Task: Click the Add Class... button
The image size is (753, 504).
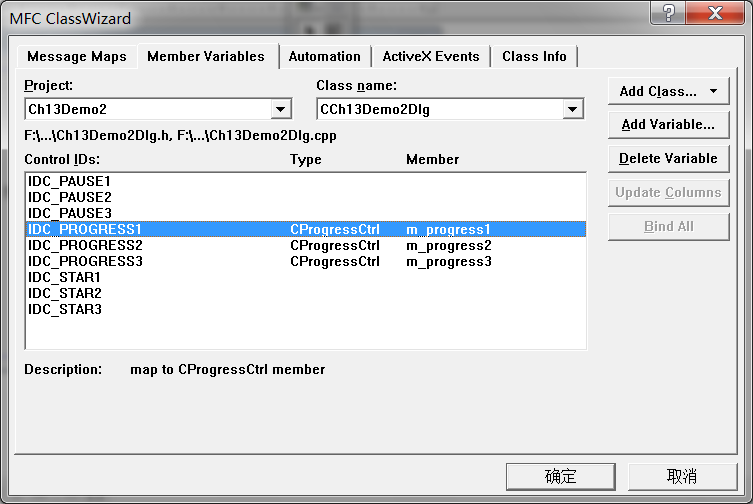Action: (x=668, y=91)
